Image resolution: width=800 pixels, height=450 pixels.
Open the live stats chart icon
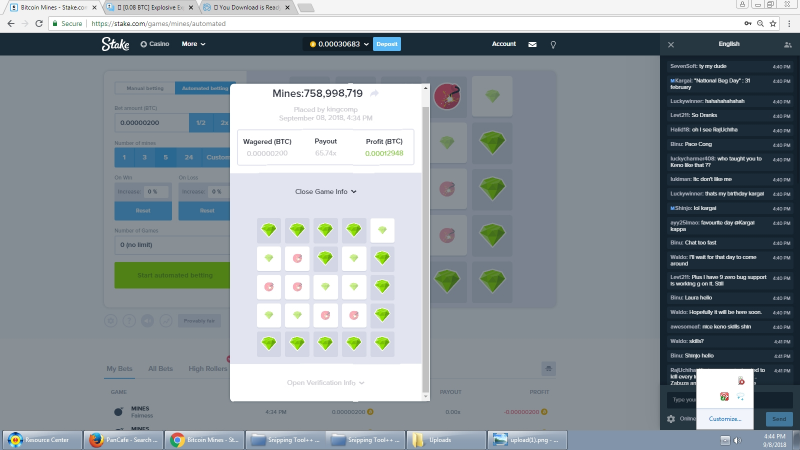(166, 321)
